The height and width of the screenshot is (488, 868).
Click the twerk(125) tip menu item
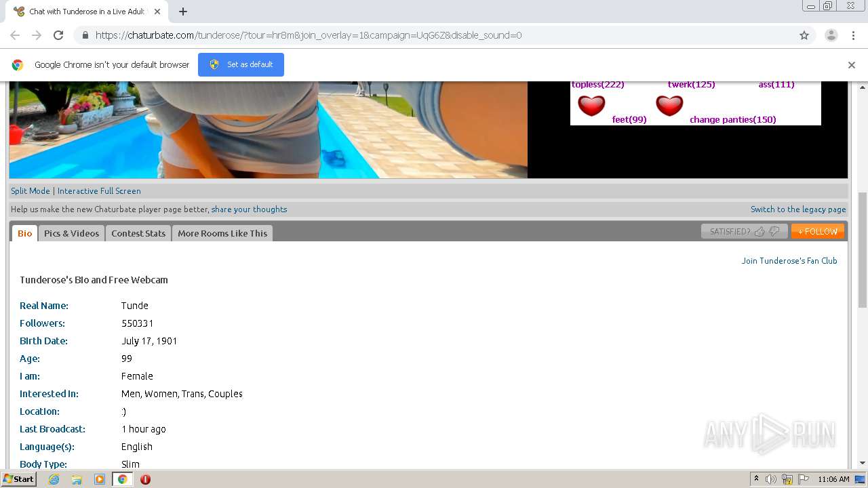692,85
